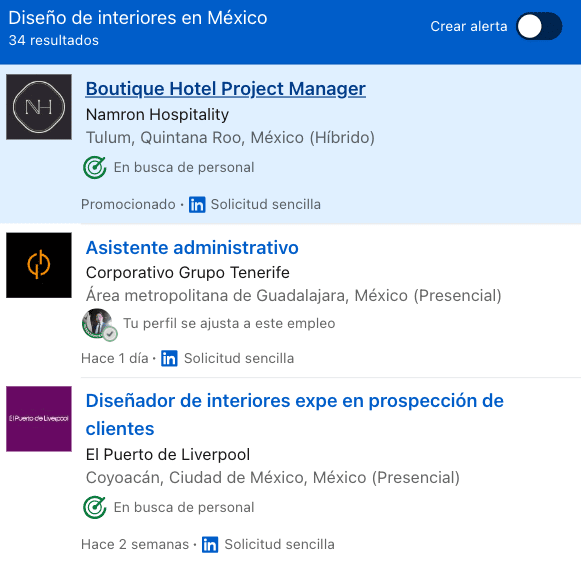
Task: Open Boutique Hotel Project Manager job
Action: click(226, 89)
